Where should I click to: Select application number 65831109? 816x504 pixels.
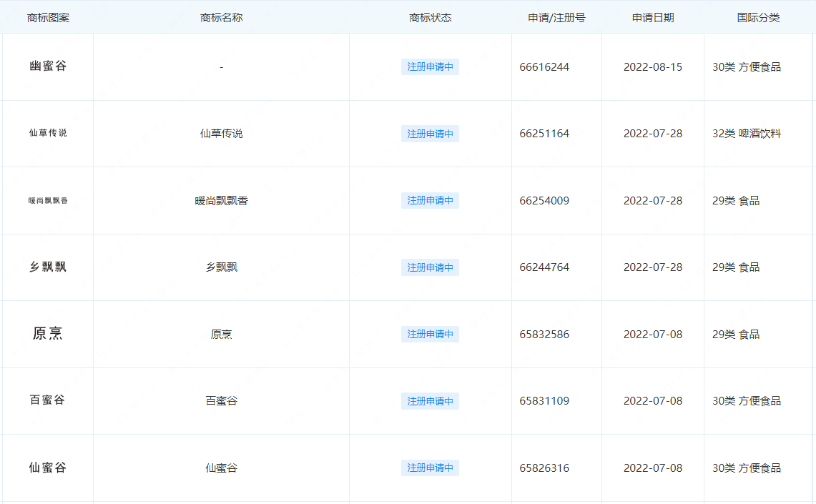544,401
